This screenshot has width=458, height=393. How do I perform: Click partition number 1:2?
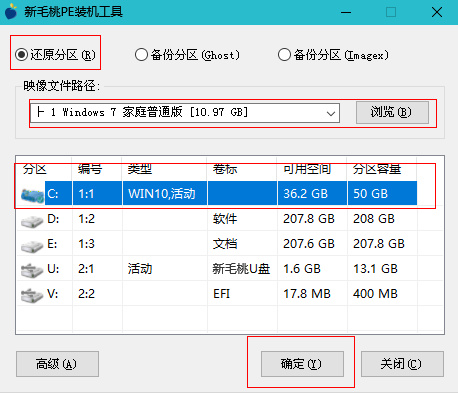pos(86,219)
